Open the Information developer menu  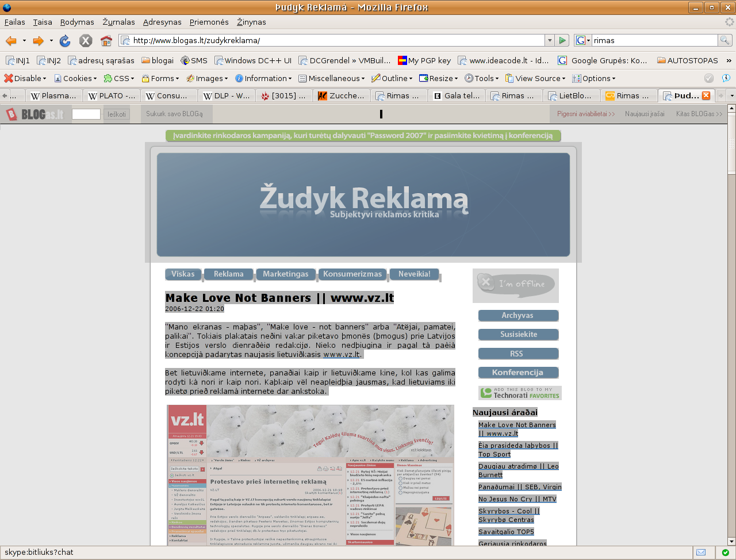pyautogui.click(x=263, y=78)
